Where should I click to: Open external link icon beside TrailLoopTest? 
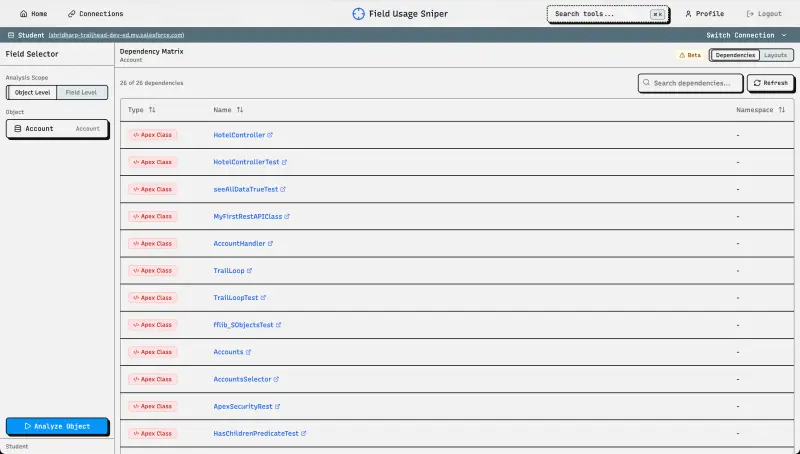coord(263,298)
